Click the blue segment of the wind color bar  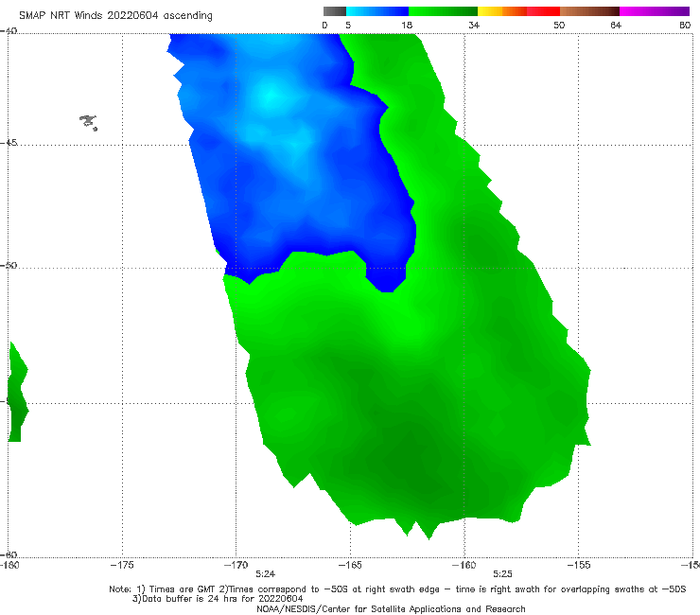[377, 11]
